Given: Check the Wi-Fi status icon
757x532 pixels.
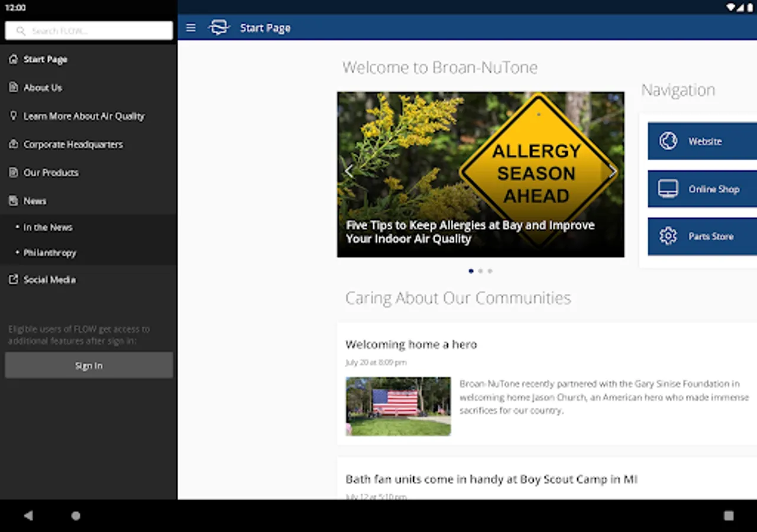Looking at the screenshot, I should coord(732,7).
